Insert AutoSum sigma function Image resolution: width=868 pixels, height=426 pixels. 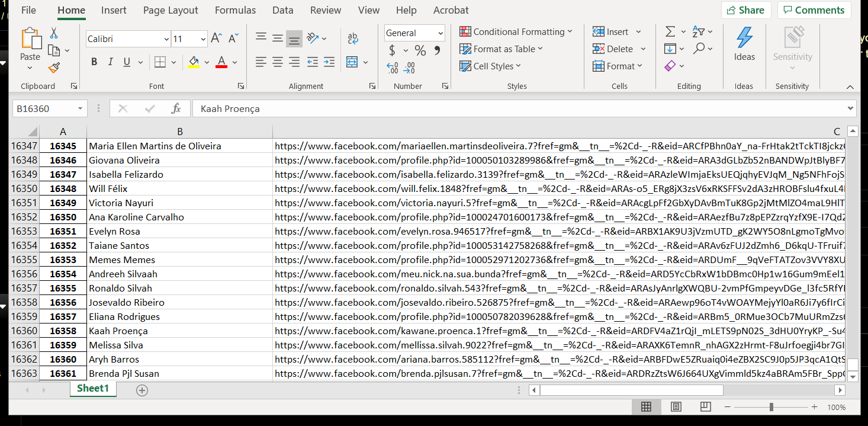point(670,32)
